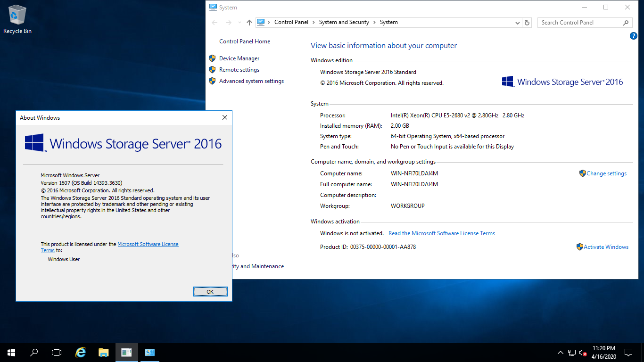Expand chevron after System and Security breadcrumb
Viewport: 644px width, 362px height.
[375, 22]
